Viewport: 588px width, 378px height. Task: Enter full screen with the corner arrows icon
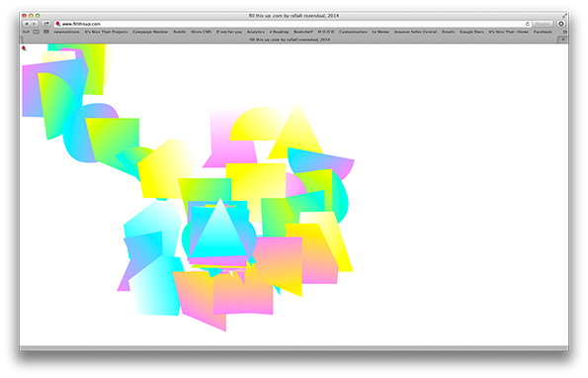pos(564,16)
